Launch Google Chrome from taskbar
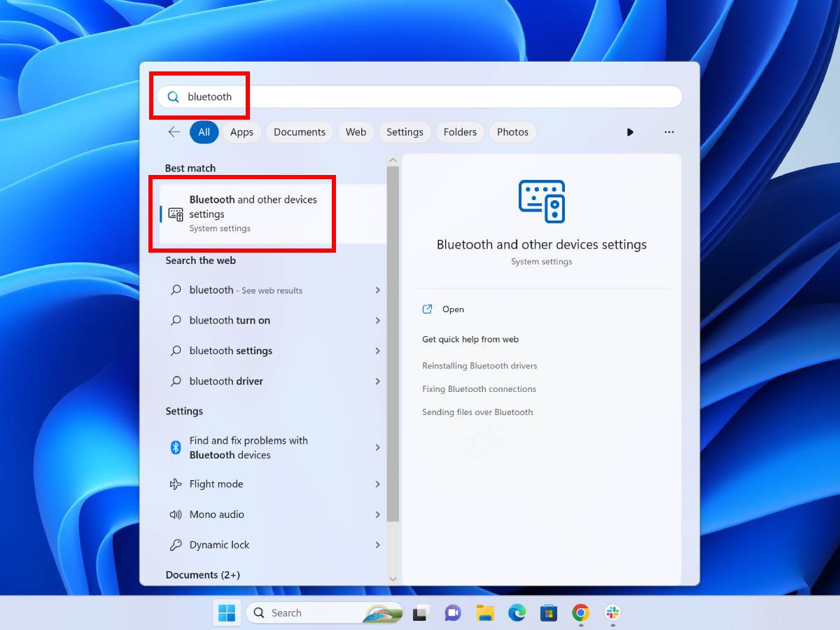This screenshot has height=630, width=840. [580, 613]
